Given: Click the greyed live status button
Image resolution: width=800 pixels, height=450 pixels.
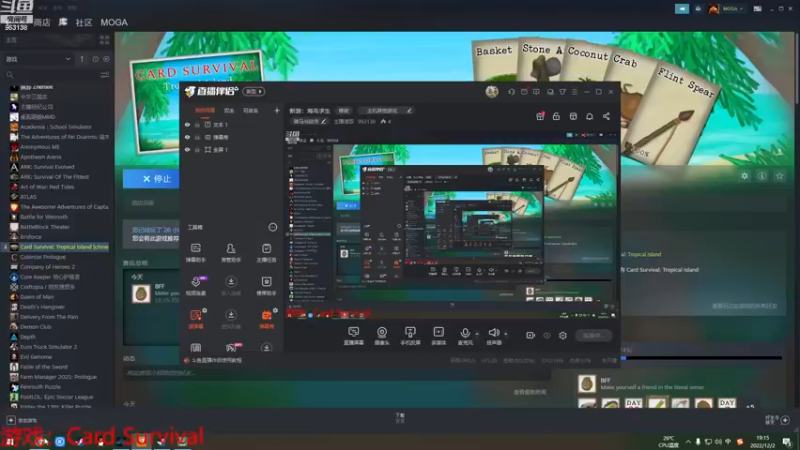Looking at the screenshot, I should [x=593, y=335].
